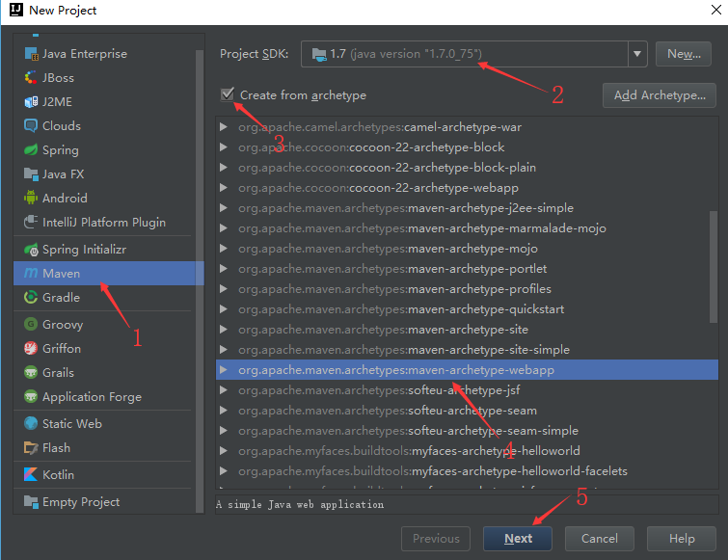Click the Groovy icon
Image resolution: width=728 pixels, height=560 pixels.
click(31, 324)
